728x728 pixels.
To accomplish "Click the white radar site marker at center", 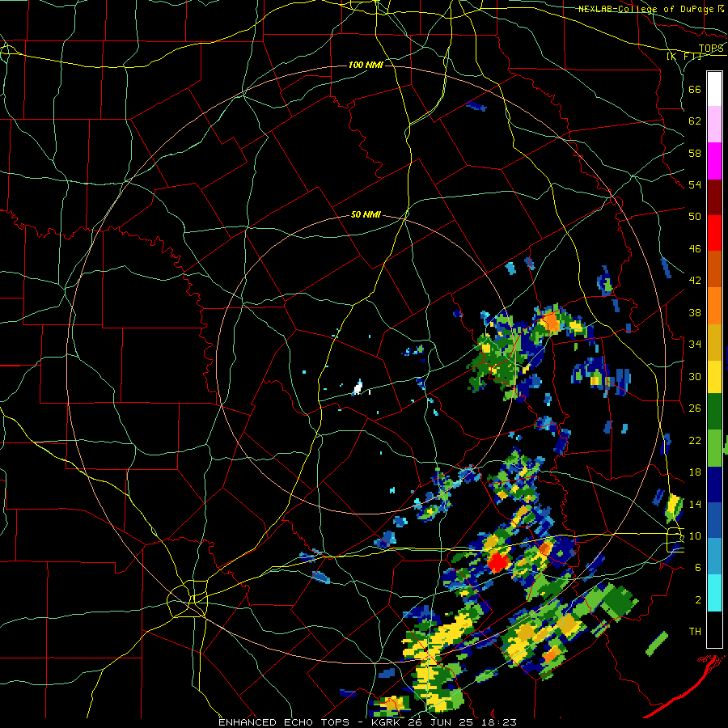I will 358,387.
